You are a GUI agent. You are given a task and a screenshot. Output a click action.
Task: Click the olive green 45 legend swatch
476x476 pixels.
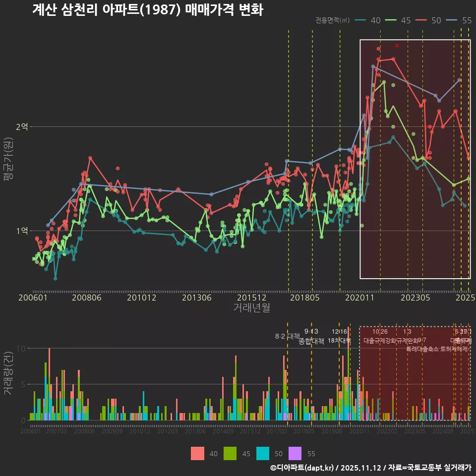coord(230,453)
